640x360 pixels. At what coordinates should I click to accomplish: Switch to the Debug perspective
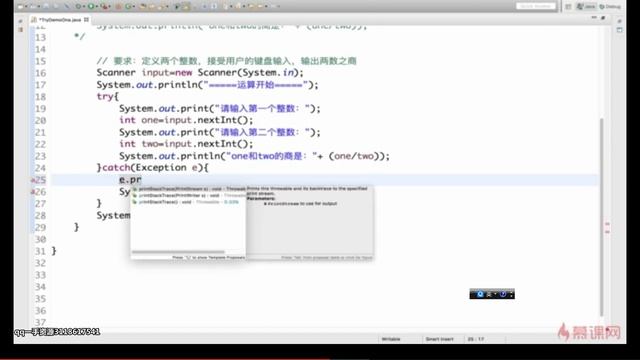[x=610, y=7]
